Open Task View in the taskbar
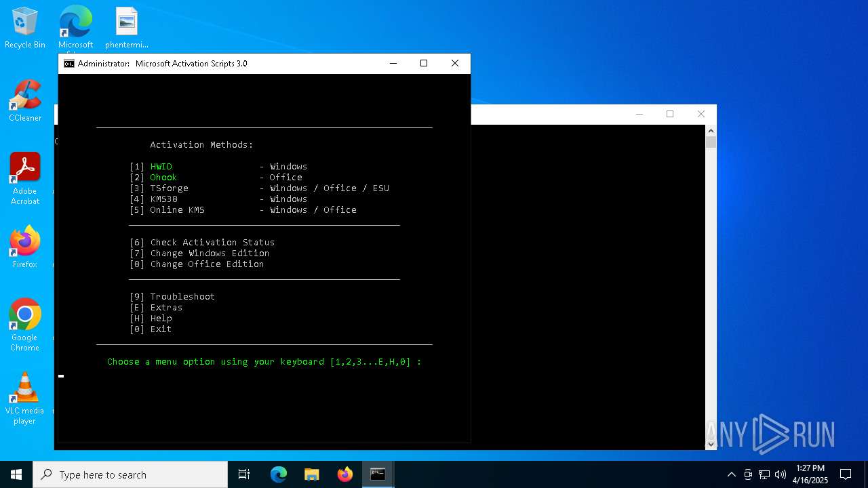868x488 pixels. pyautogui.click(x=244, y=474)
